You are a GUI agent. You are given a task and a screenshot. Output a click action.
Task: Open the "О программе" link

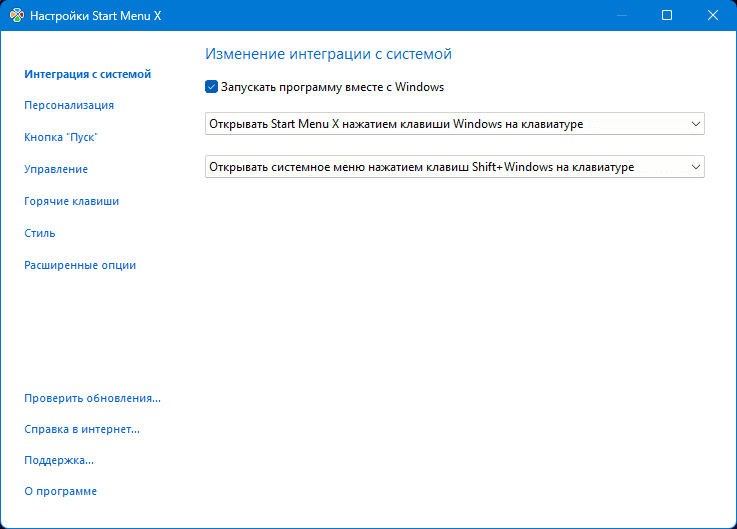pyautogui.click(x=61, y=491)
